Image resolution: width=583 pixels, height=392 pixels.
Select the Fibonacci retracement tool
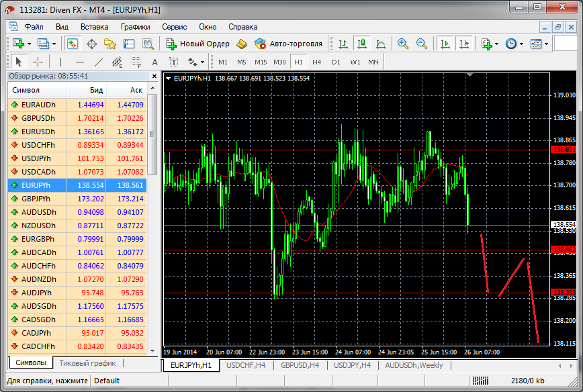tap(136, 62)
